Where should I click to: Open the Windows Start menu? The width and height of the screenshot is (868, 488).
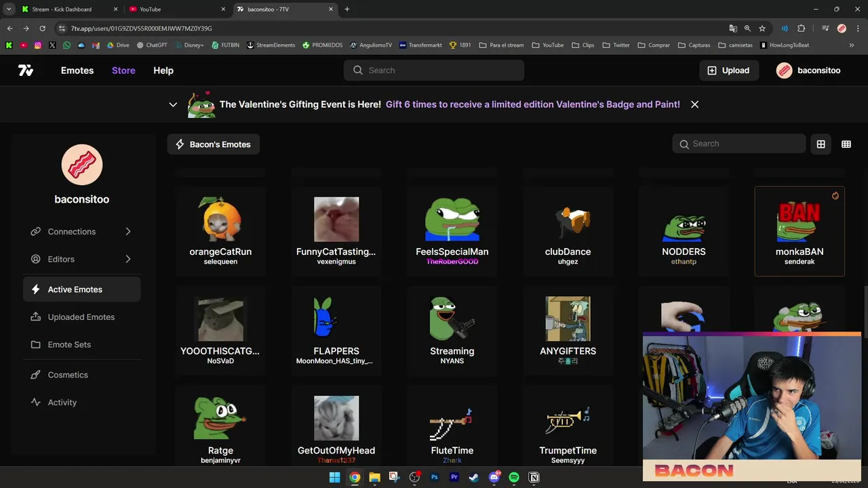coord(334,478)
